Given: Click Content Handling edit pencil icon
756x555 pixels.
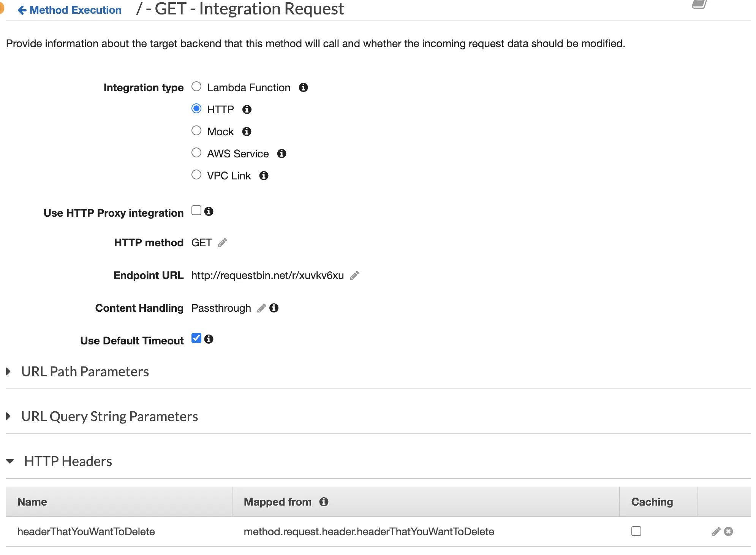Looking at the screenshot, I should pos(261,308).
